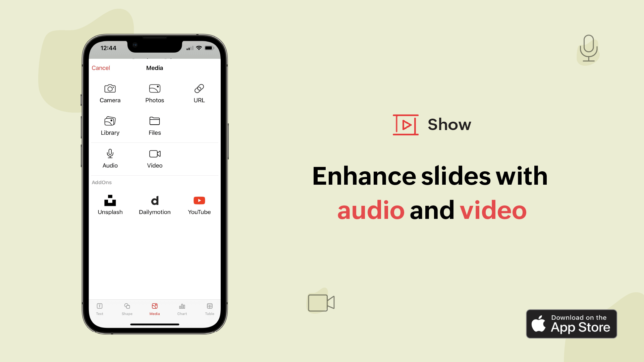Screen dimensions: 644x362
Task: Select the Dailymotion AddOn source
Action: 154,204
